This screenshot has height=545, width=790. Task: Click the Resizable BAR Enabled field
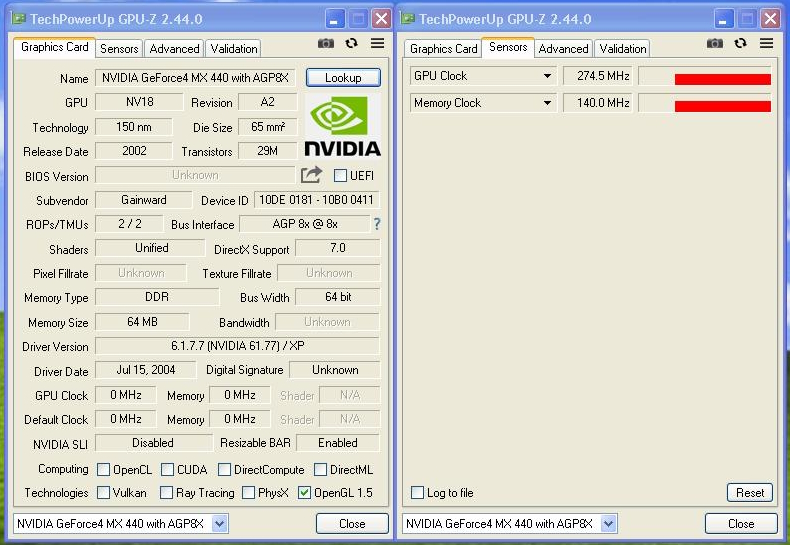click(338, 443)
